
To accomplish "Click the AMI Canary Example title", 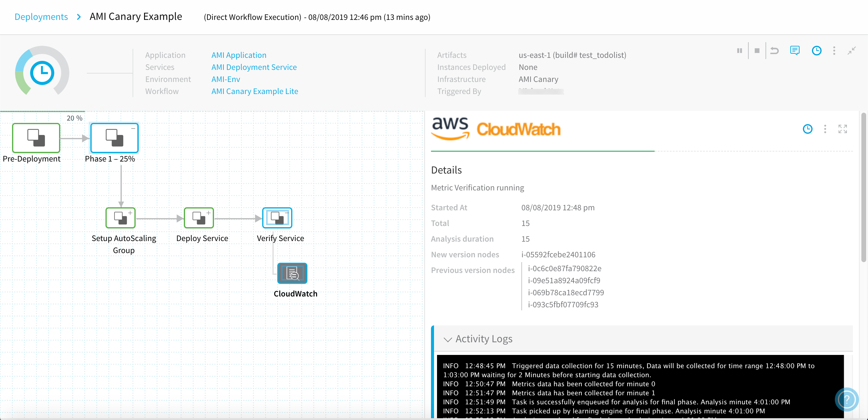I will 136,17.
